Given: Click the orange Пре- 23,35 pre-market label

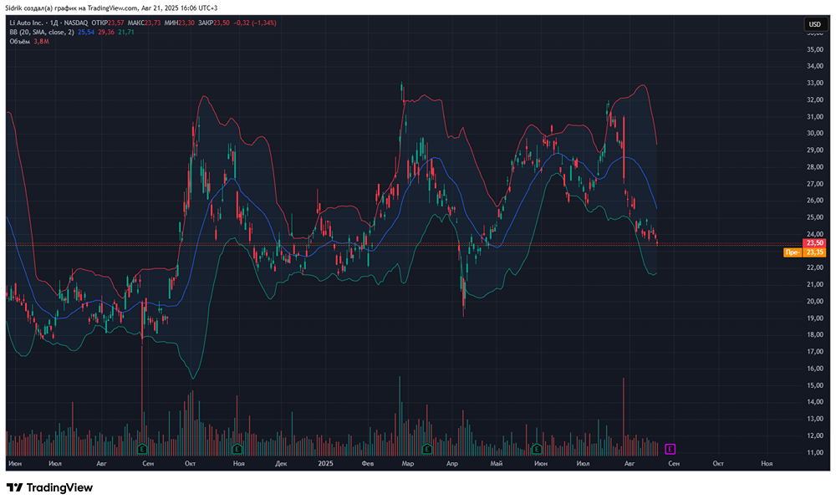Looking at the screenshot, I should tap(804, 252).
